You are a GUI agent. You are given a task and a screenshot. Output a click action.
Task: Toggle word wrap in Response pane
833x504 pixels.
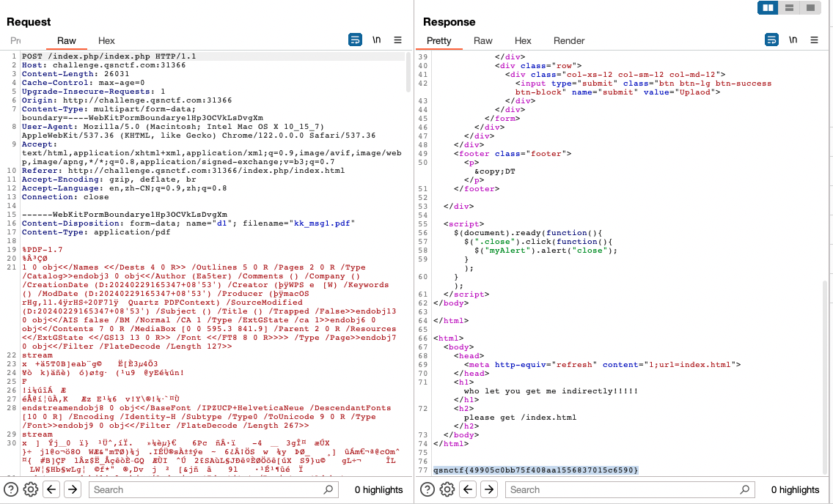pos(771,40)
